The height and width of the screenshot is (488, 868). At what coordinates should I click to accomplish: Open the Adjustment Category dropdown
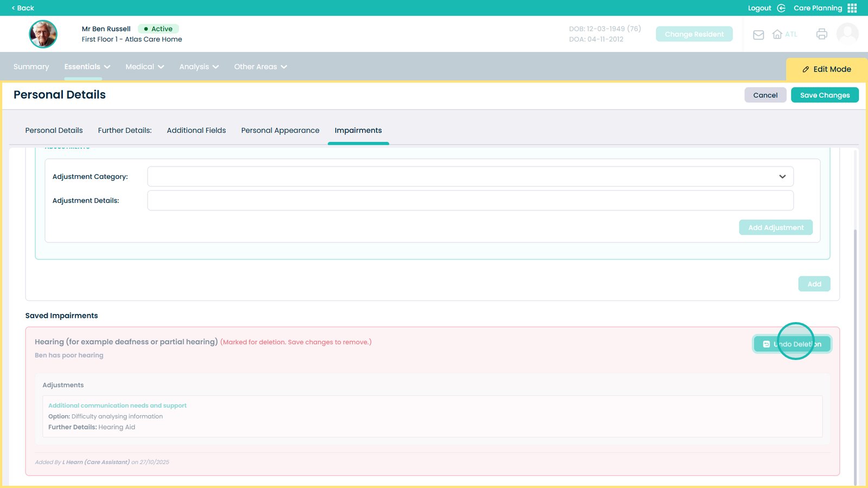pyautogui.click(x=470, y=177)
